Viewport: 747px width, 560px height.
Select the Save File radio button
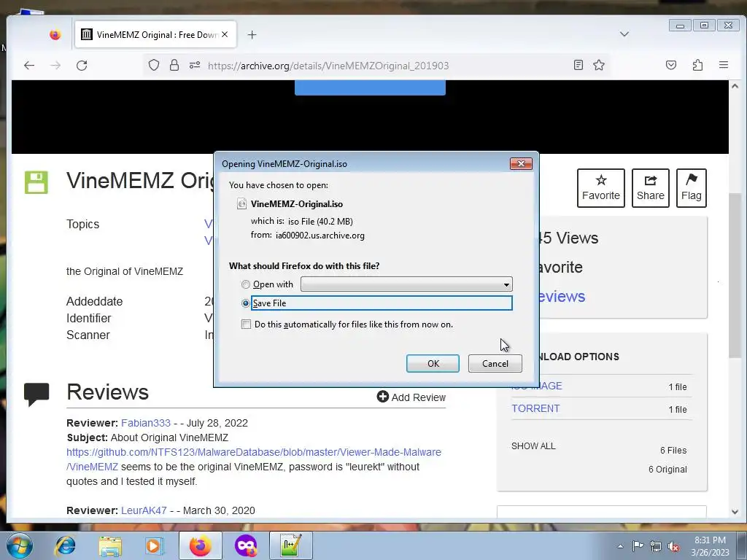point(245,303)
